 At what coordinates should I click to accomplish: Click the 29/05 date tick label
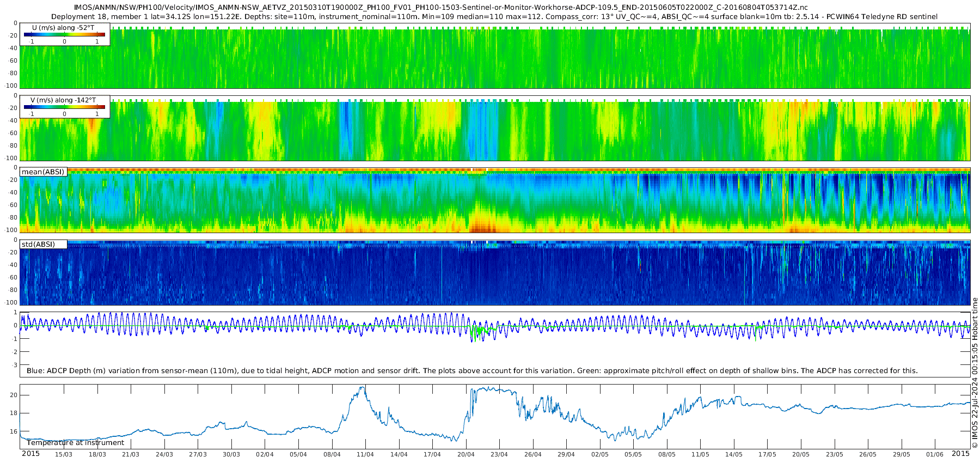tap(902, 454)
